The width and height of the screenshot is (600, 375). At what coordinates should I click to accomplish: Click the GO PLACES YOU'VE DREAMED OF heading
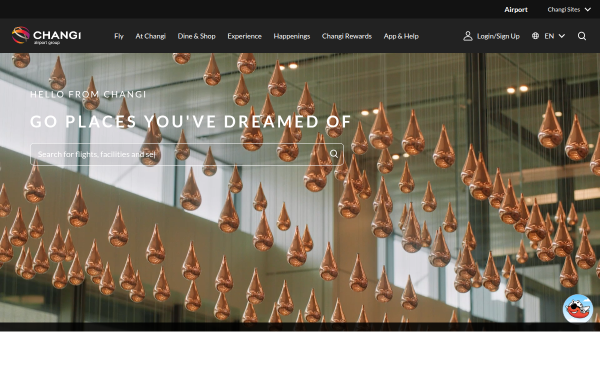pyautogui.click(x=191, y=122)
